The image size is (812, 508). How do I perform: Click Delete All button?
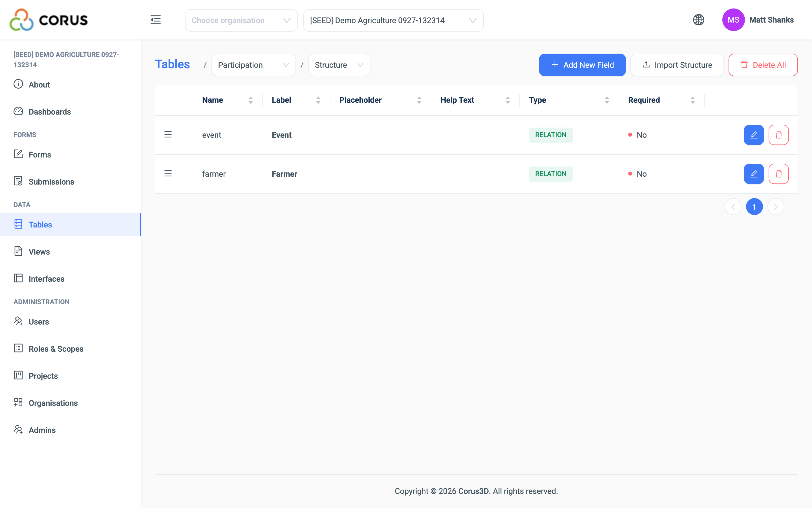click(763, 65)
